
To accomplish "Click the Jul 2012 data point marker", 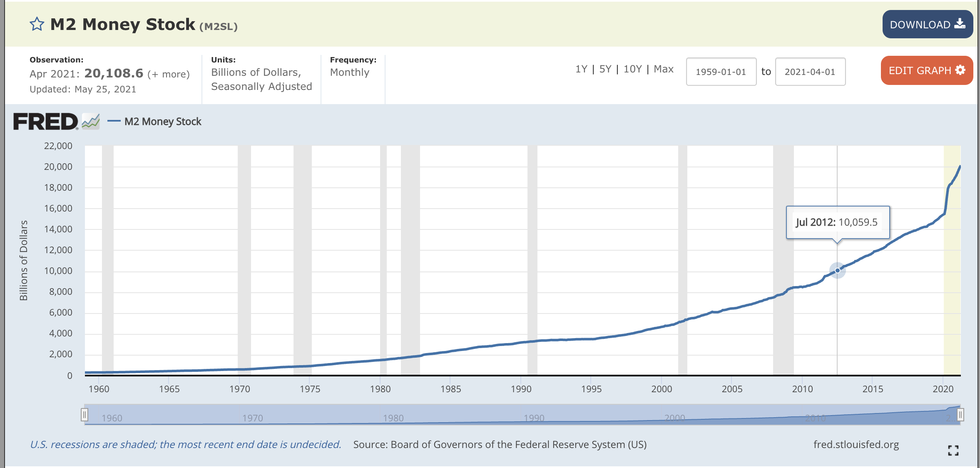I will point(837,270).
